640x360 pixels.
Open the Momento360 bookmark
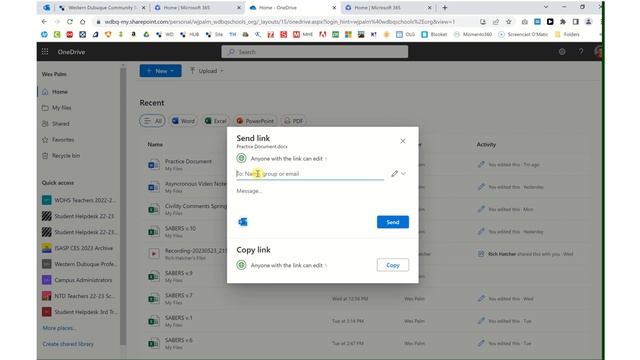click(473, 34)
